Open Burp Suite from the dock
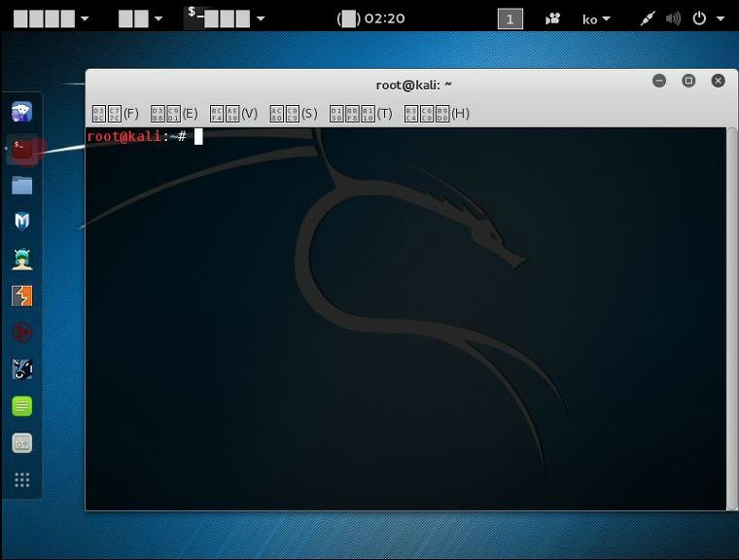 coord(21,296)
